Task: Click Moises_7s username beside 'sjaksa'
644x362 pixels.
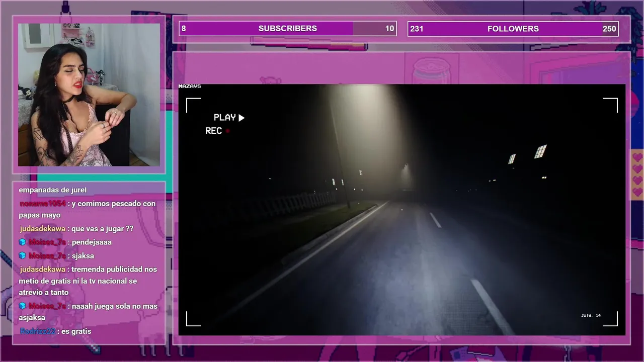Action: pos(47,255)
